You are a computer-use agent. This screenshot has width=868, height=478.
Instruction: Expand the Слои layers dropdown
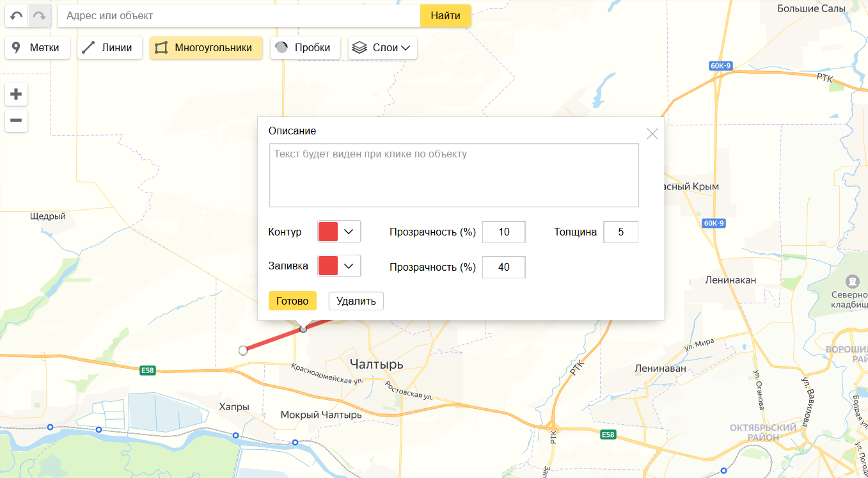[383, 48]
